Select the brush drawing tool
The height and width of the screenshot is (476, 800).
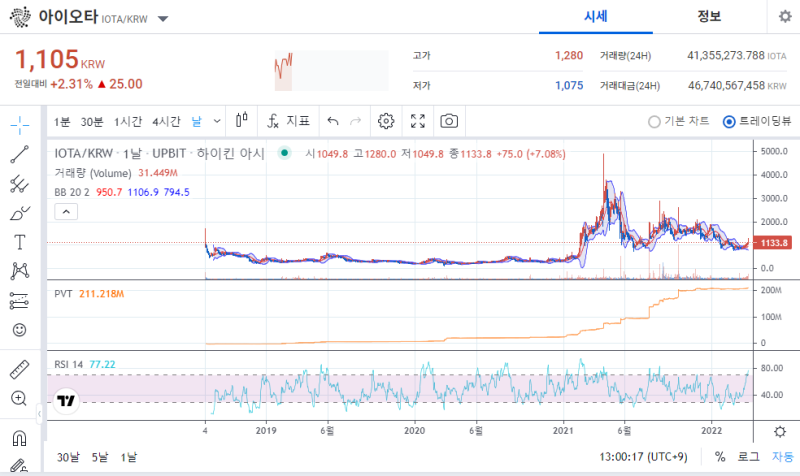tap(20, 213)
